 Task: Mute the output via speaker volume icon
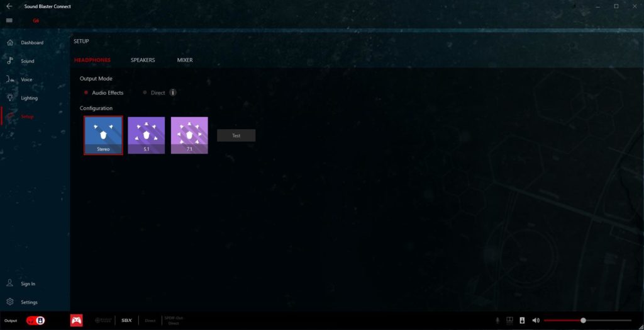click(536, 320)
